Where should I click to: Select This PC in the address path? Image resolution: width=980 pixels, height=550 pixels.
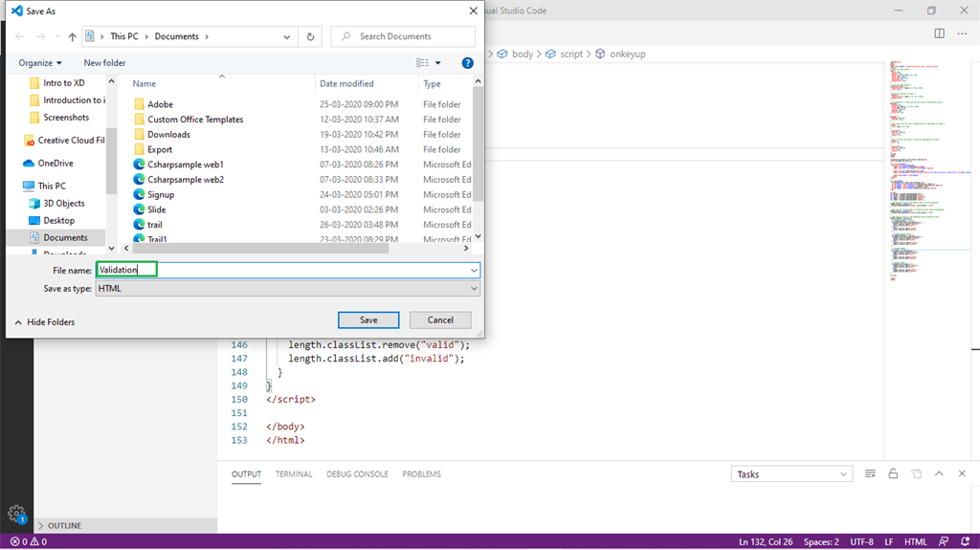click(124, 37)
